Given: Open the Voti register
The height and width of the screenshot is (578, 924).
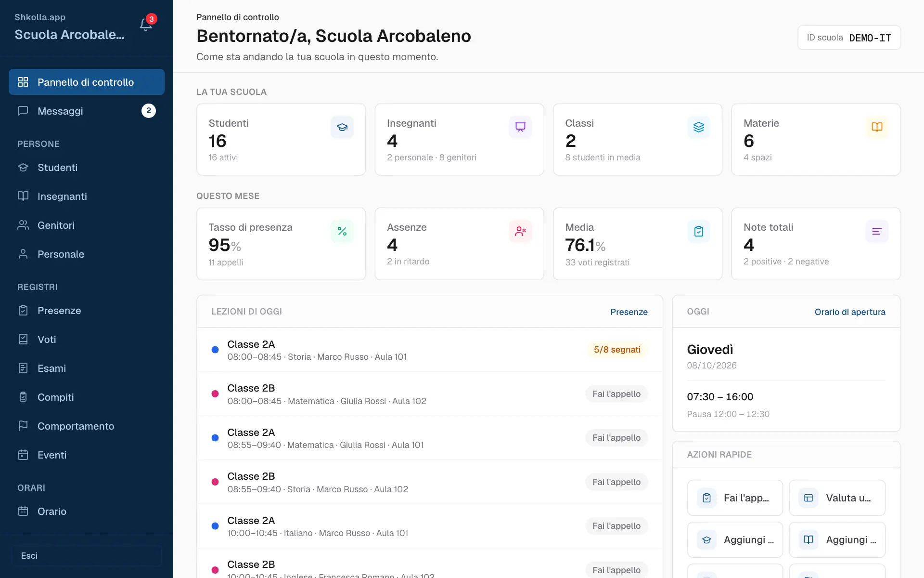Looking at the screenshot, I should tap(87, 339).
